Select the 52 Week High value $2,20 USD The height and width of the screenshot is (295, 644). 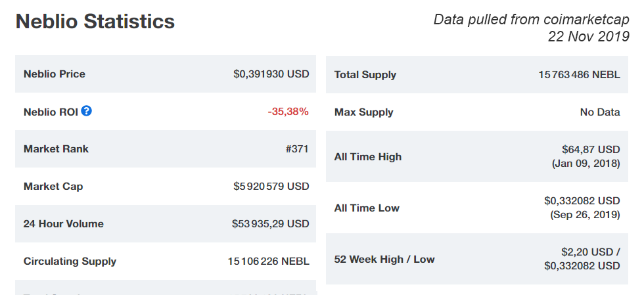(587, 252)
